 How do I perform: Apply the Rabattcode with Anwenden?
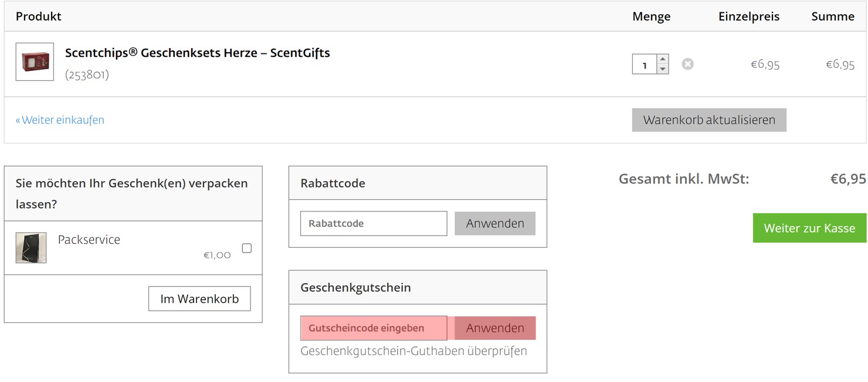(x=495, y=223)
